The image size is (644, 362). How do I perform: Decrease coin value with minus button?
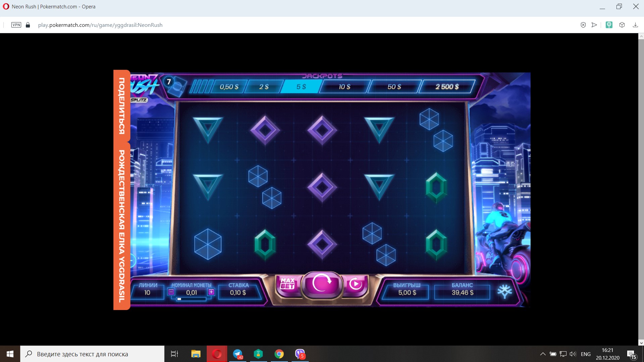171,292
